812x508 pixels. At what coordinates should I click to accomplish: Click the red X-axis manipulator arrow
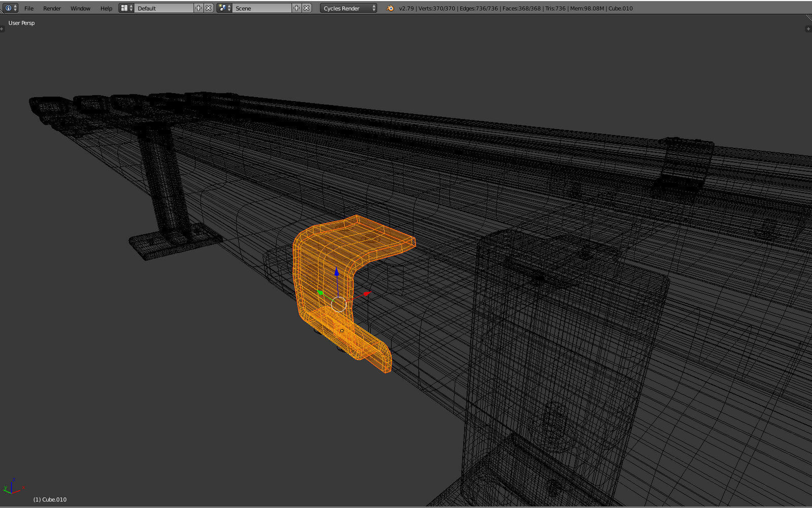click(366, 294)
